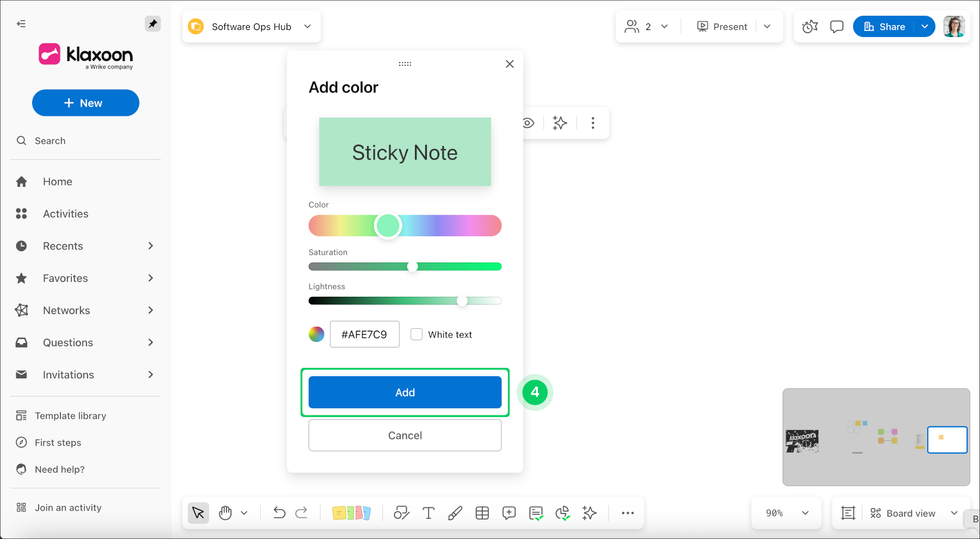Open the Text tool
The height and width of the screenshot is (539, 980).
pos(428,512)
